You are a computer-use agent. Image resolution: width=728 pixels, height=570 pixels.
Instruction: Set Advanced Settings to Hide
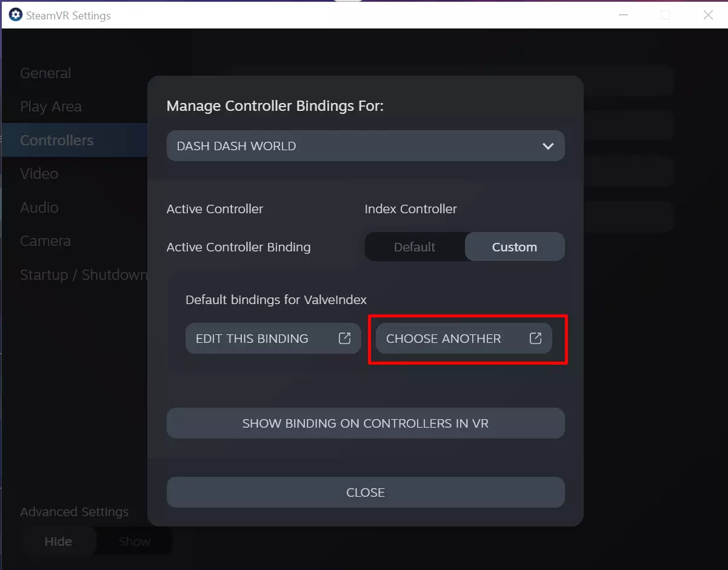click(x=58, y=542)
